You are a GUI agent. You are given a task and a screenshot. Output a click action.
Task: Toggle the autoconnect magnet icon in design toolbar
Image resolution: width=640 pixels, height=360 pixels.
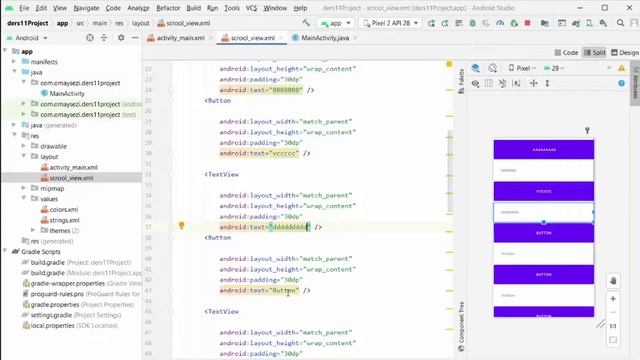click(502, 83)
